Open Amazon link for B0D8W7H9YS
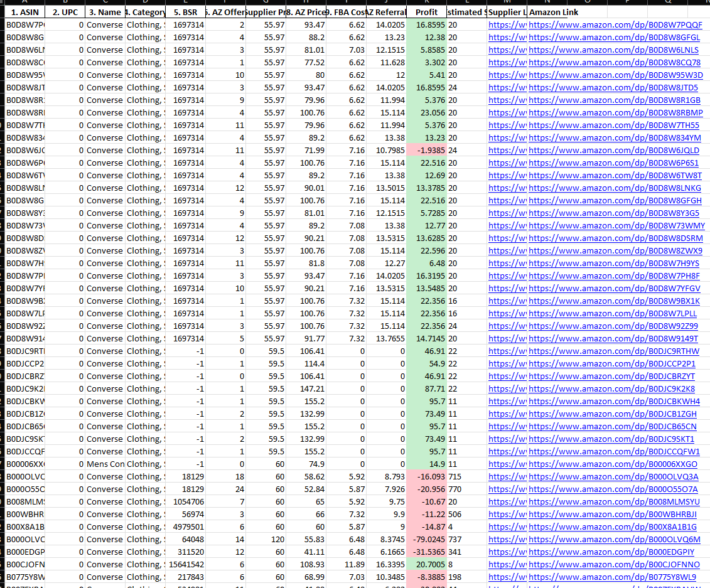The width and height of the screenshot is (710, 588). [x=614, y=263]
